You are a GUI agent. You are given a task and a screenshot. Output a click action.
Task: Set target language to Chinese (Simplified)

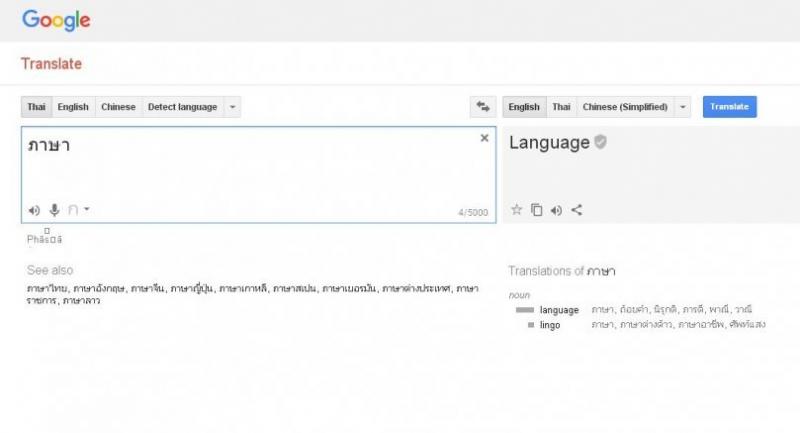click(x=625, y=107)
